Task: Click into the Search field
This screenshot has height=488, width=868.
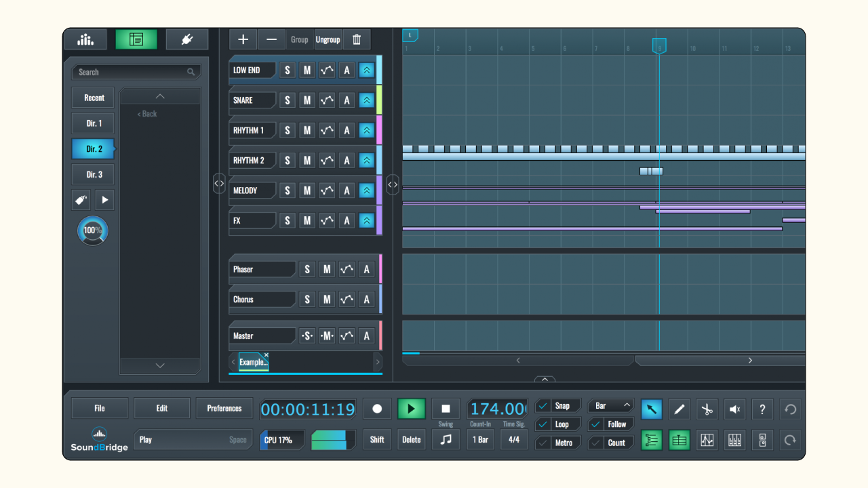Action: [x=136, y=72]
